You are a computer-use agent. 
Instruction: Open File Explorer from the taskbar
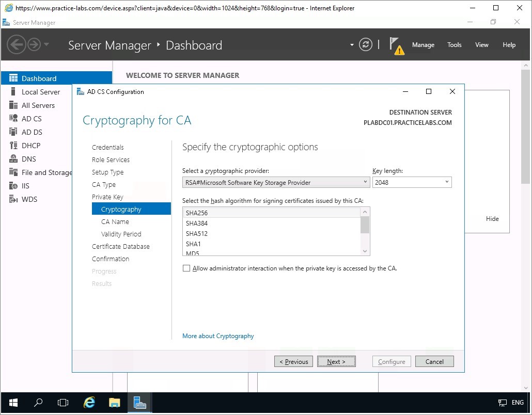(114, 403)
